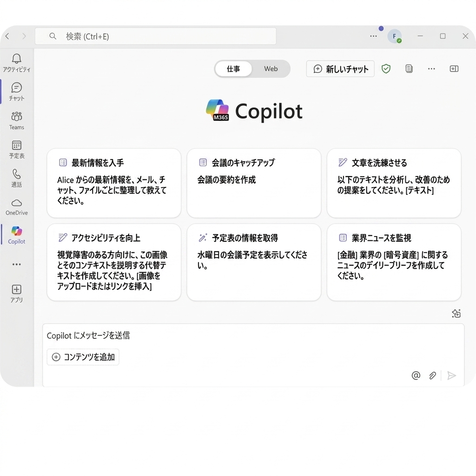The width and height of the screenshot is (476, 476).
Task: Open the 通話 phone icon
Action: 16,174
